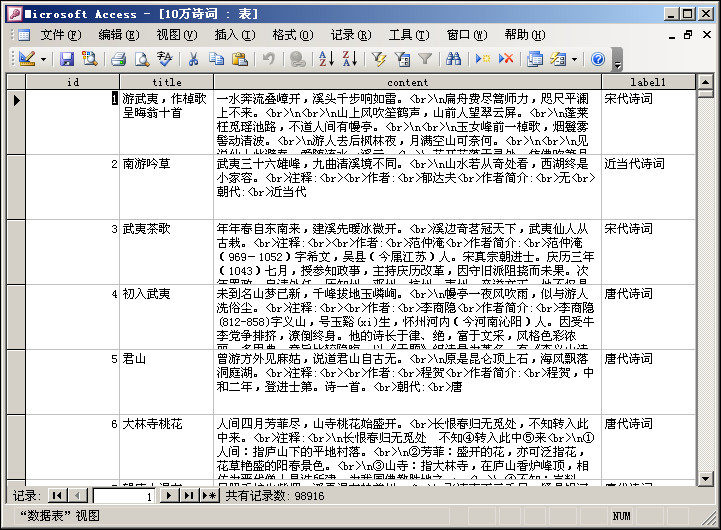
Task: Click the select-all box left of id header
Action: [16, 82]
